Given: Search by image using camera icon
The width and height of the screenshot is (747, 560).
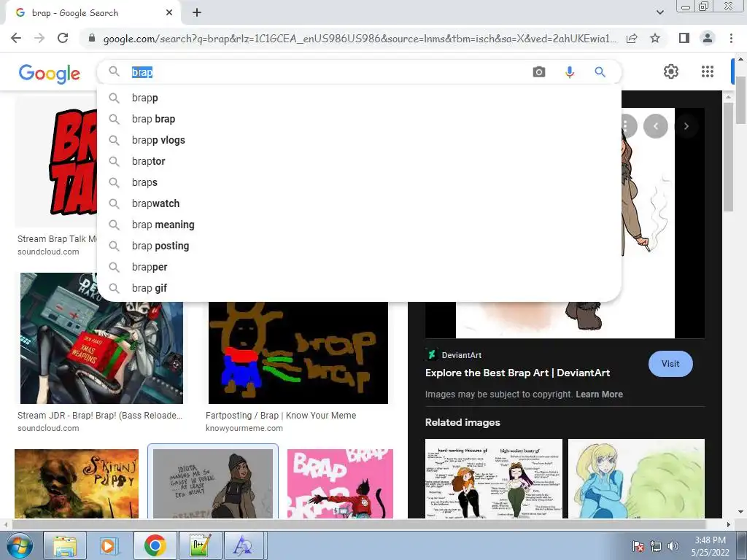Looking at the screenshot, I should point(539,72).
